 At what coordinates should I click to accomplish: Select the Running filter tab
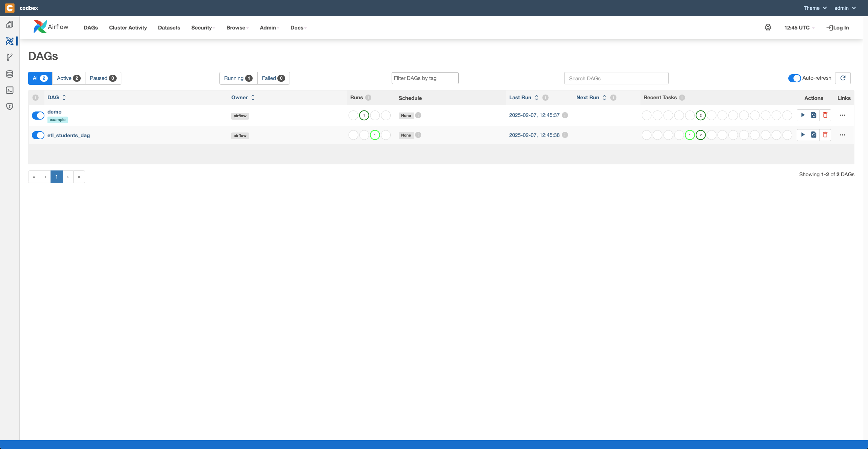click(x=237, y=78)
